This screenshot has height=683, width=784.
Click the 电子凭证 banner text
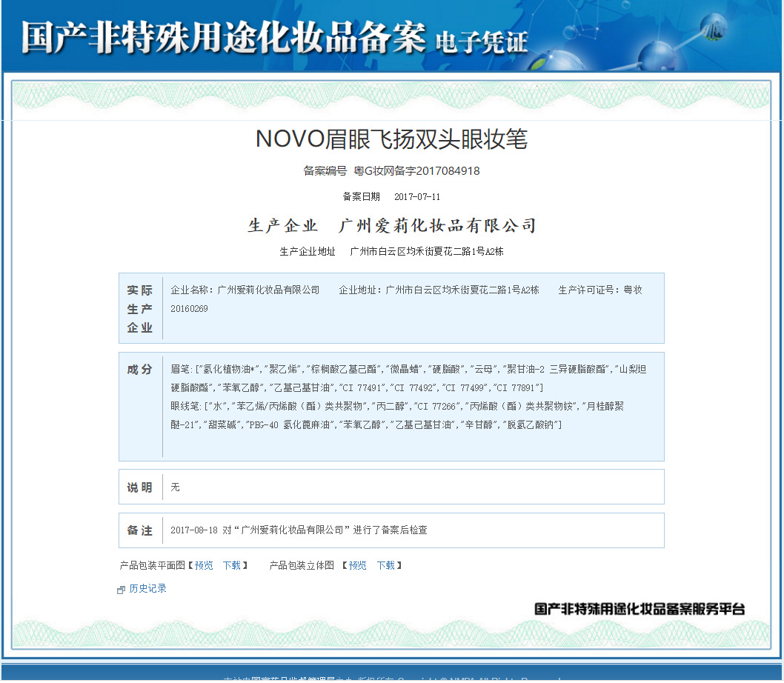click(482, 42)
